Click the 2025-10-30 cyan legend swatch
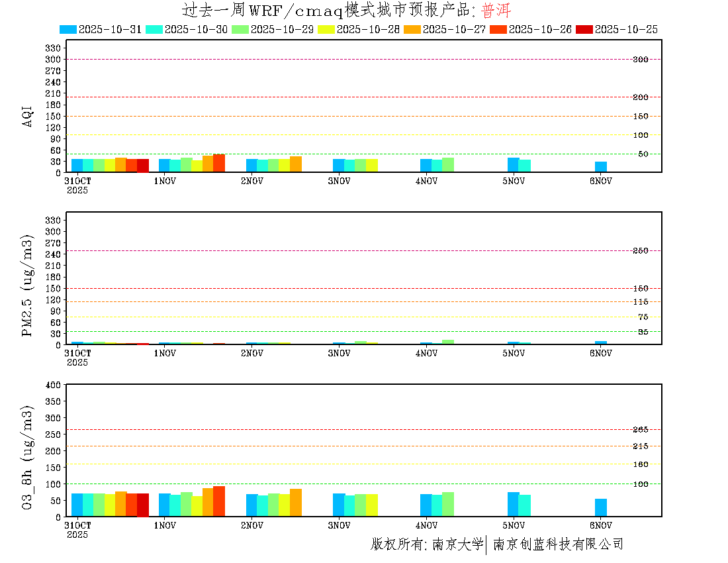Screen dimensions: 728x563 point(154,29)
